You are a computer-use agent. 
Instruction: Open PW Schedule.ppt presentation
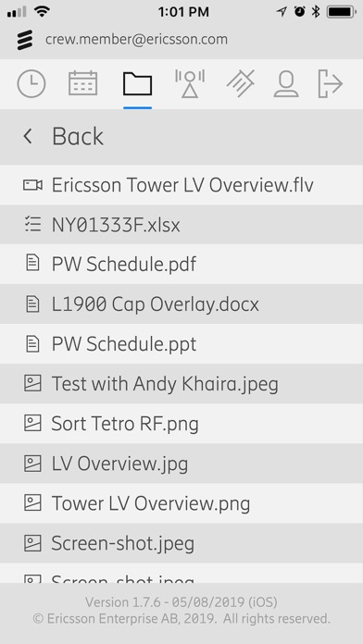(x=181, y=344)
